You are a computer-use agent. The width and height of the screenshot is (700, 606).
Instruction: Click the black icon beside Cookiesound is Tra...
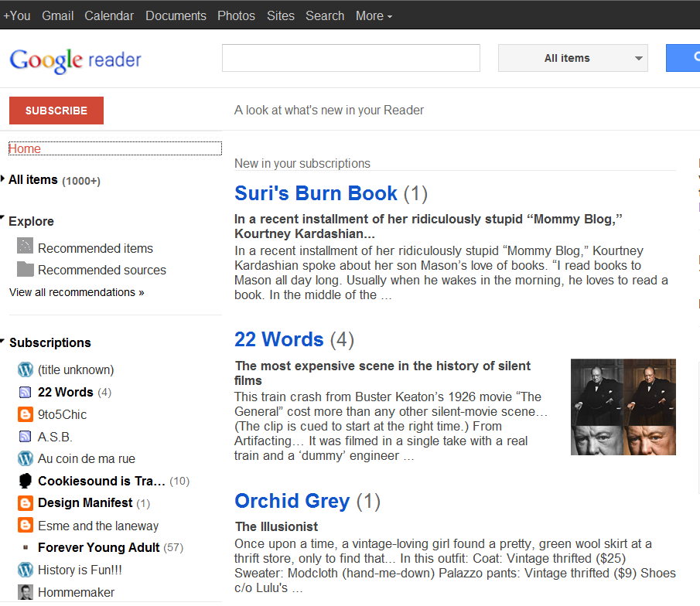click(x=26, y=481)
